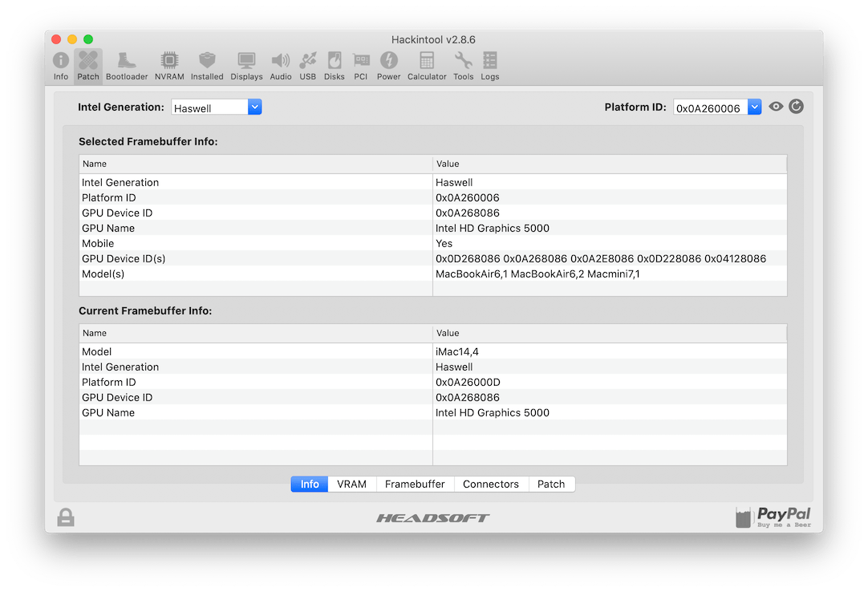This screenshot has width=868, height=592.
Task: Switch to the VRAM tab
Action: [351, 484]
